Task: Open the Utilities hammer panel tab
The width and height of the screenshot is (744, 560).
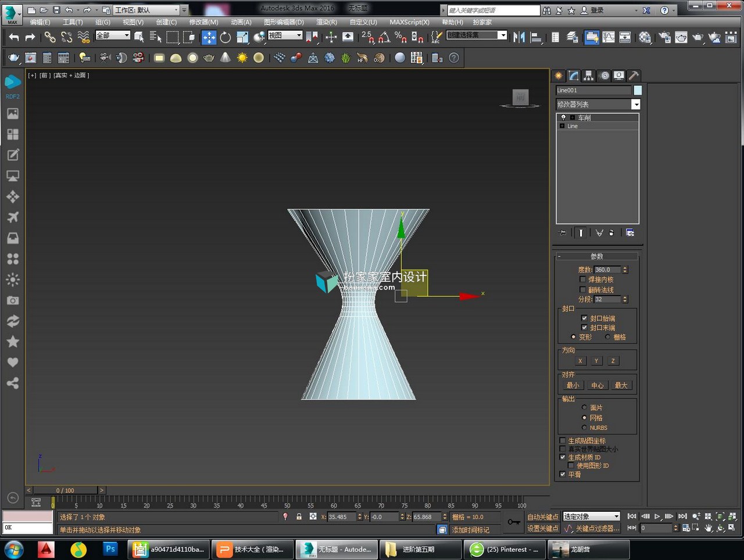Action: tap(634, 76)
